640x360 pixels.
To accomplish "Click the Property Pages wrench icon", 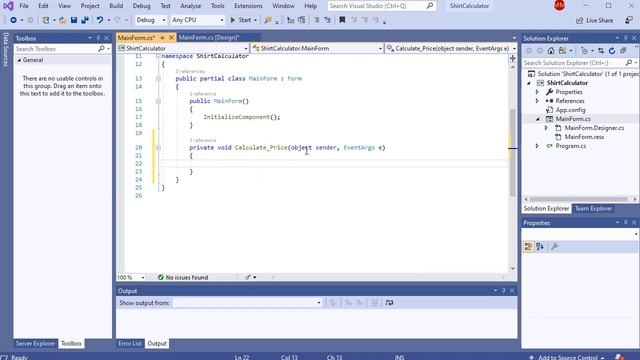I will [554, 247].
